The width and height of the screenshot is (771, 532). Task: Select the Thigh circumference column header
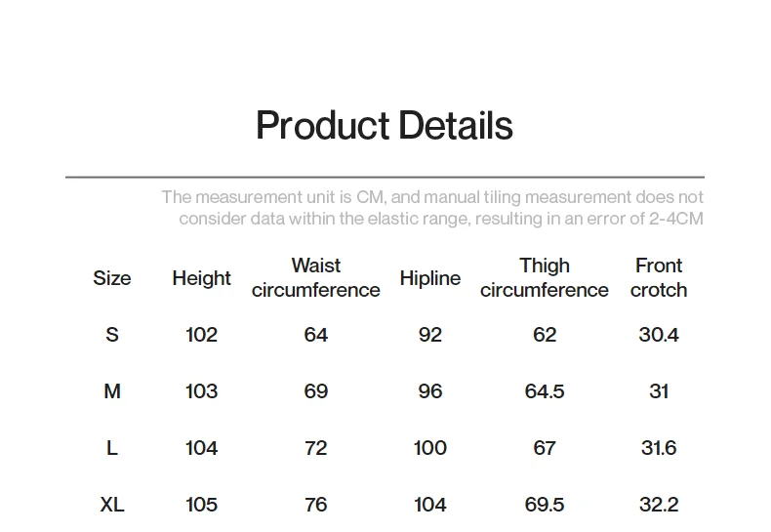click(545, 278)
